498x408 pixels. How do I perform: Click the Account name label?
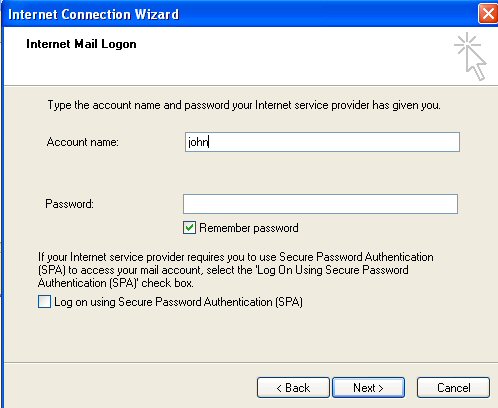point(83,142)
